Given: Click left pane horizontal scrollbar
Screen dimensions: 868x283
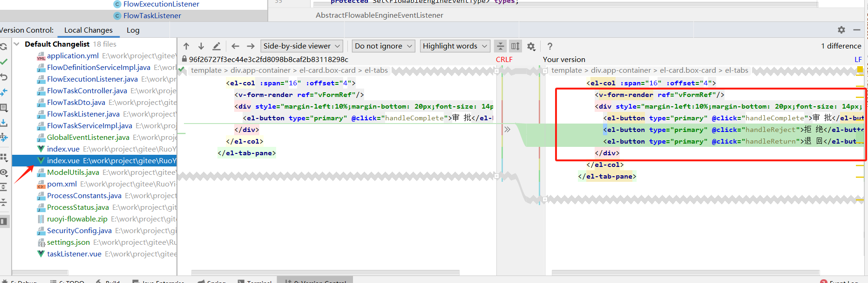Looking at the screenshot, I should pyautogui.click(x=325, y=272).
